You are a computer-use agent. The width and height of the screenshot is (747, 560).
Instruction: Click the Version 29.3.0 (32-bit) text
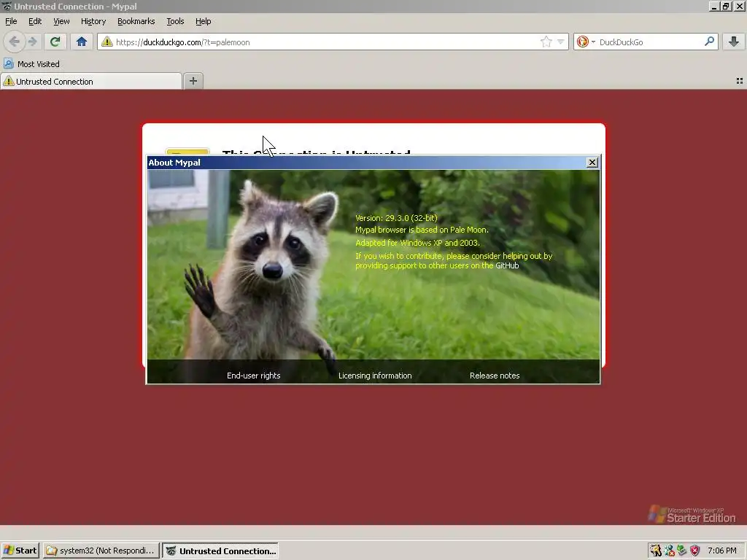(396, 218)
